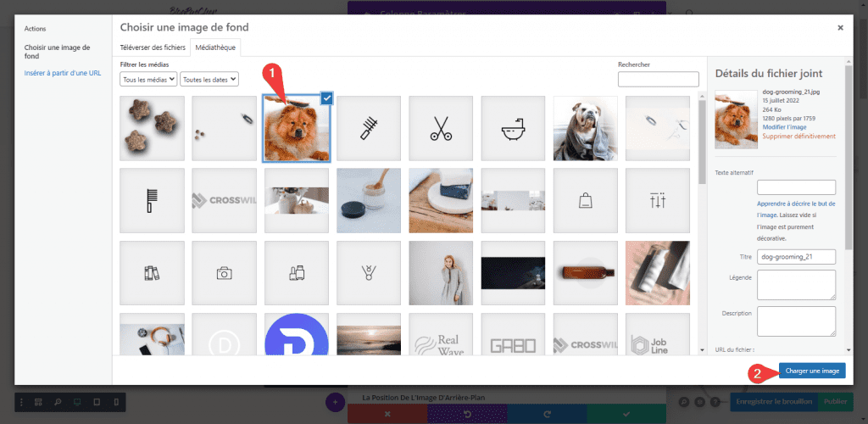
Task: Switch to tablet view icon
Action: pos(97,402)
